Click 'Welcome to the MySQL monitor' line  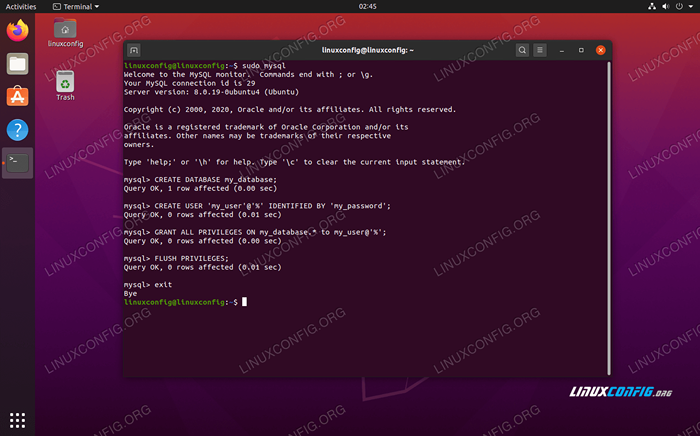click(x=248, y=75)
